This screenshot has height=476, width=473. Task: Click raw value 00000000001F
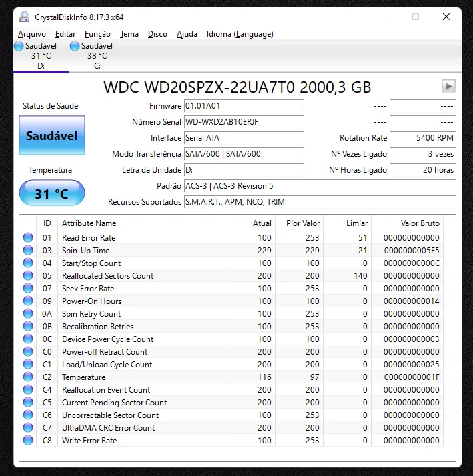412,377
